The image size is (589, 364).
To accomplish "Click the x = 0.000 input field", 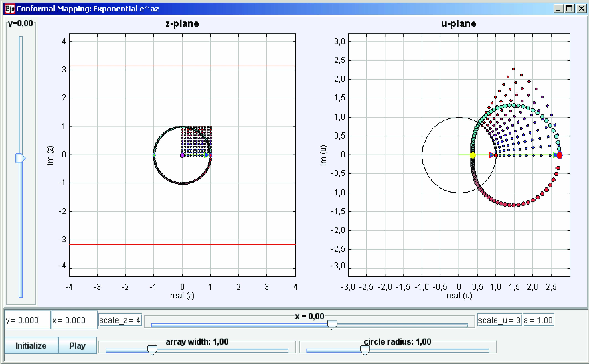I will point(75,320).
